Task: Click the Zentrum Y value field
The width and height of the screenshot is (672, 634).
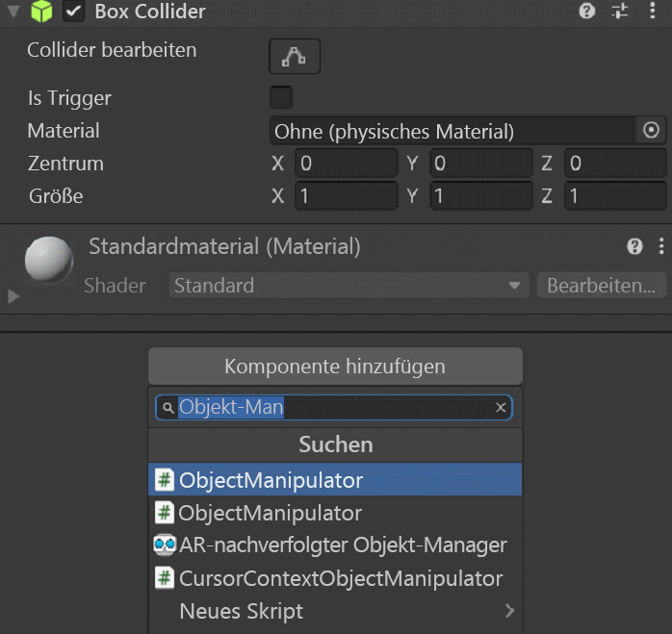Action: pyautogui.click(x=481, y=164)
